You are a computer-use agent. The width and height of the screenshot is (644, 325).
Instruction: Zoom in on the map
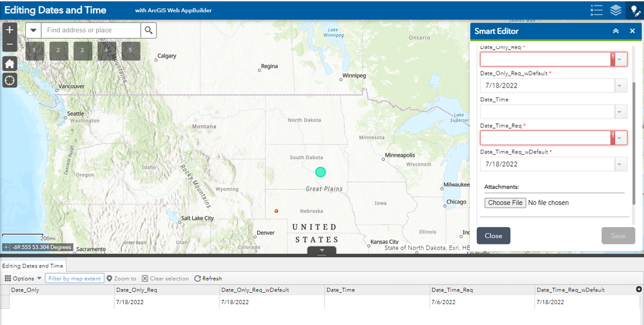10,30
